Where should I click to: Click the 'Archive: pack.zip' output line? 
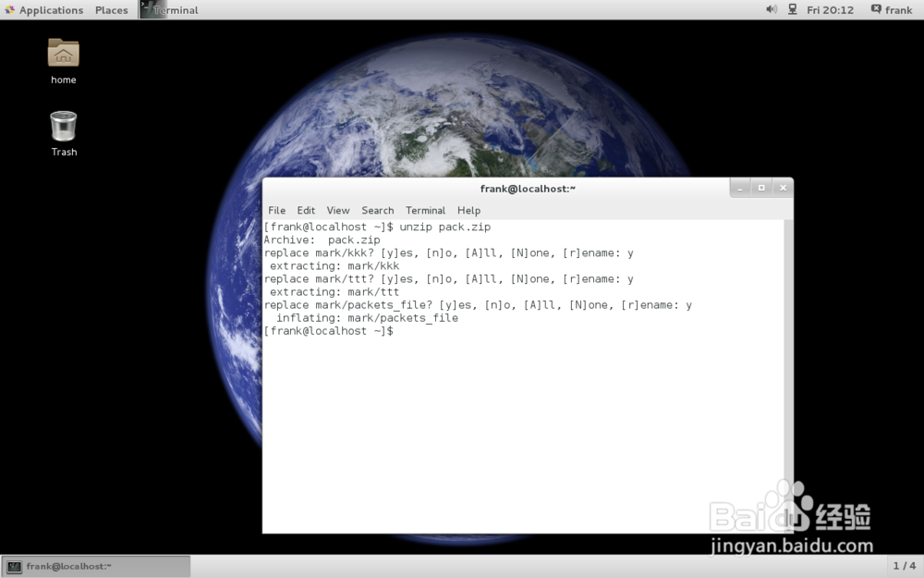pyautogui.click(x=322, y=240)
